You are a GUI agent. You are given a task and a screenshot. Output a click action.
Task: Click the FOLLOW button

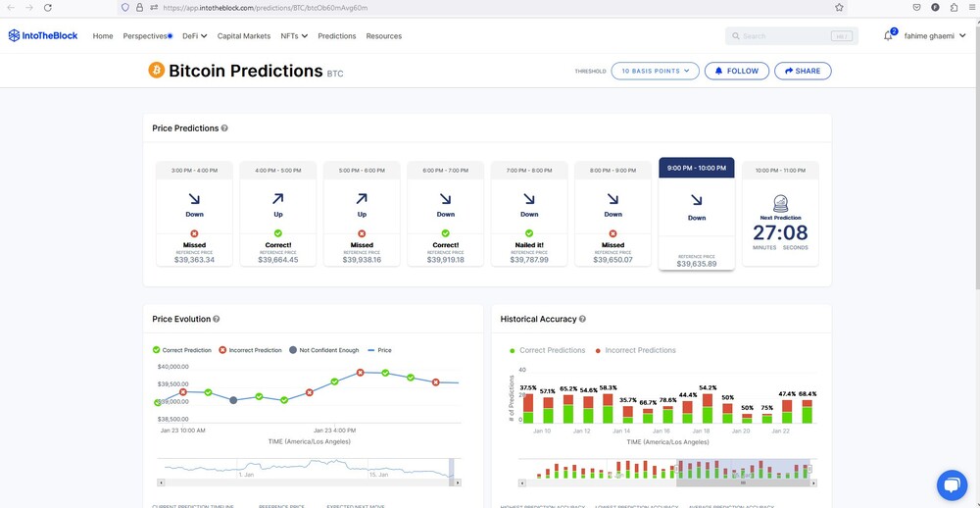point(736,71)
